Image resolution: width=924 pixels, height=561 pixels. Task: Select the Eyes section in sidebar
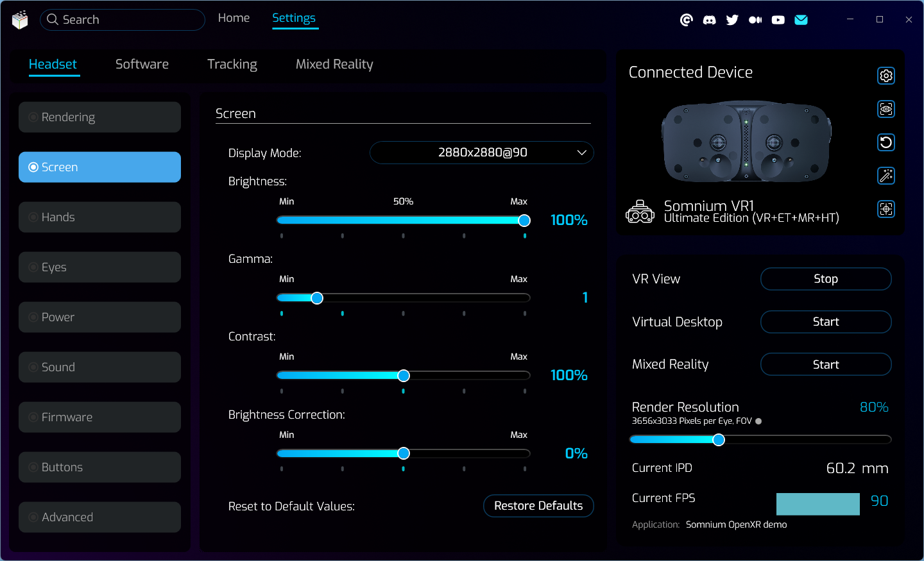(x=99, y=267)
